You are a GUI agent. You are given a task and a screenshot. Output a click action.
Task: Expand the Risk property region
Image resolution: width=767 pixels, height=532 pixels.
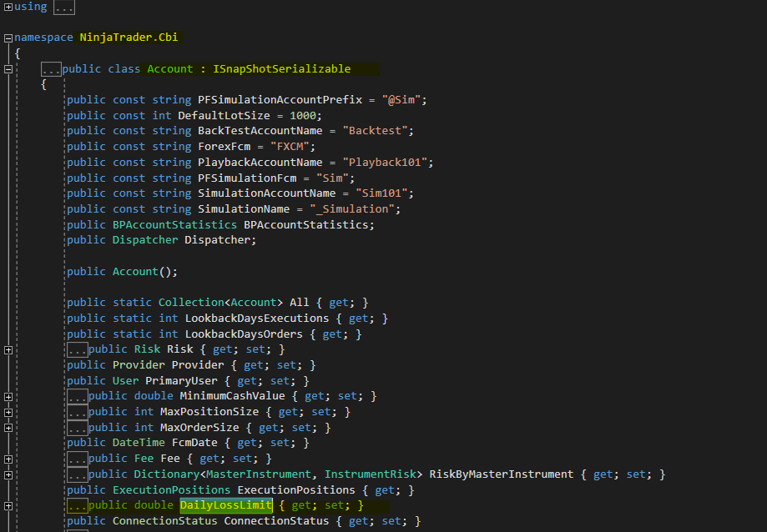8,349
